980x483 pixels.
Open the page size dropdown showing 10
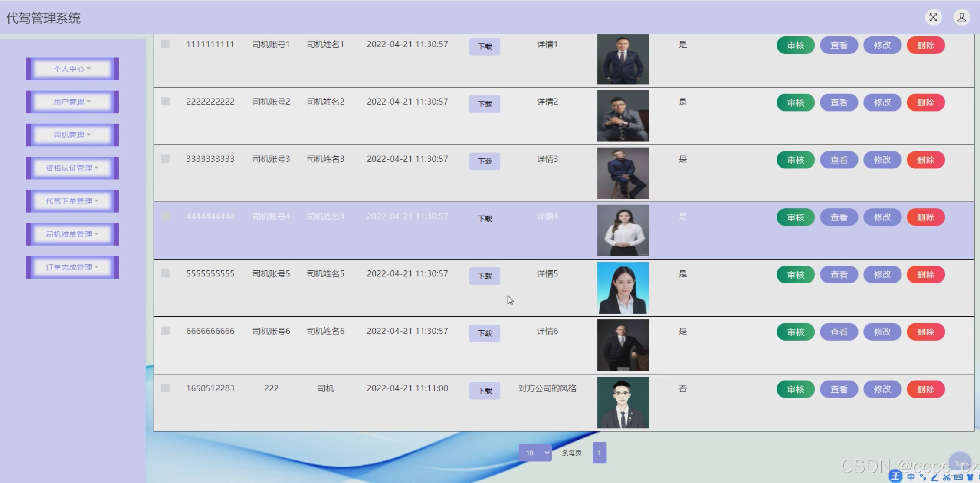click(x=535, y=453)
